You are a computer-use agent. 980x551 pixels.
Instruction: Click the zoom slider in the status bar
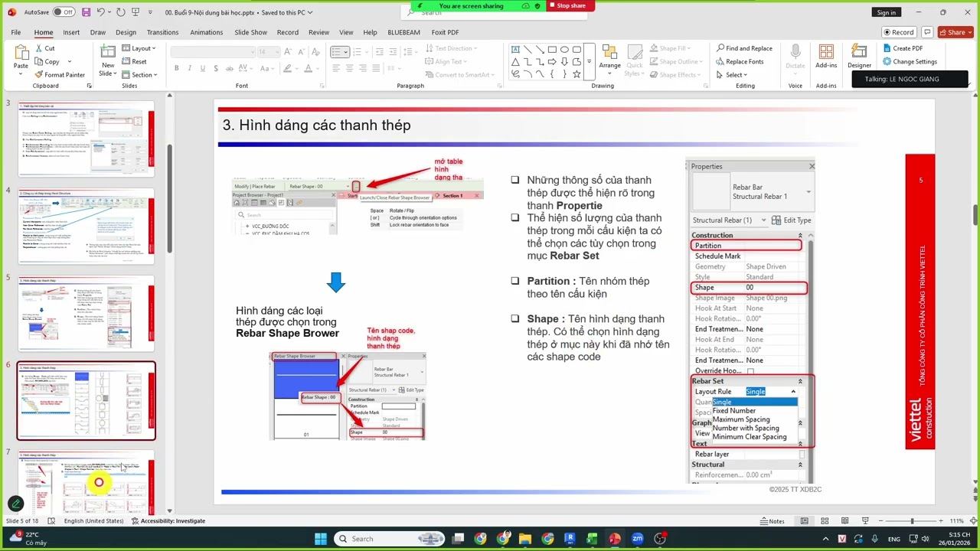(911, 521)
